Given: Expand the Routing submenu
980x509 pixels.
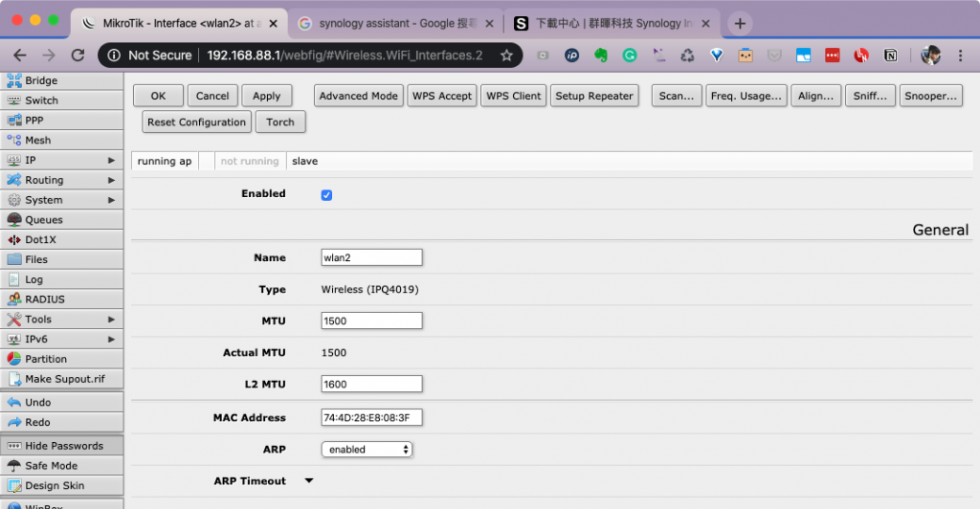Looking at the screenshot, I should coord(111,180).
